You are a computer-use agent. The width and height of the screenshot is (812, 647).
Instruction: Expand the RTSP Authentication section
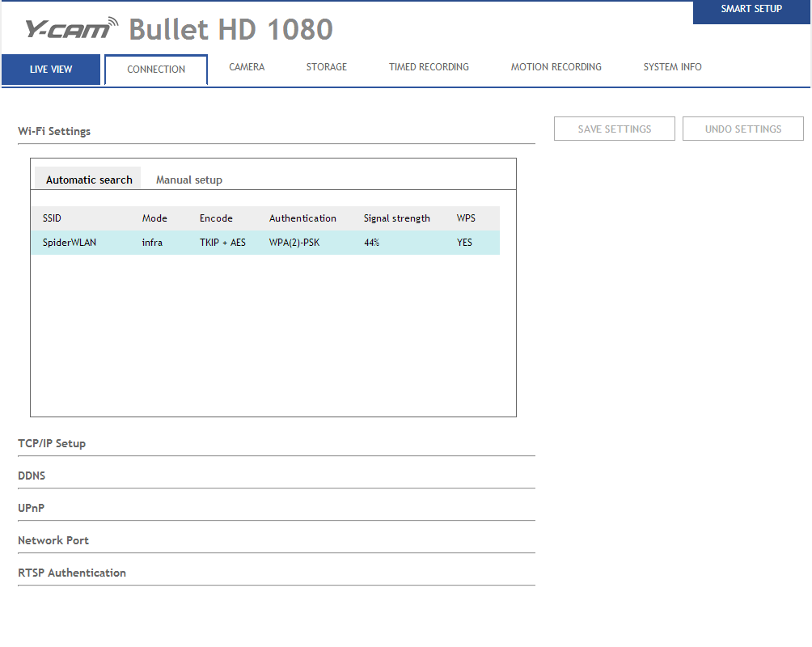pos(72,573)
